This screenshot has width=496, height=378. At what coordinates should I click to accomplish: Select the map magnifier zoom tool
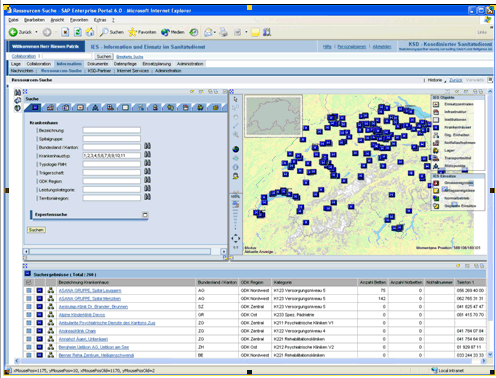[236, 134]
